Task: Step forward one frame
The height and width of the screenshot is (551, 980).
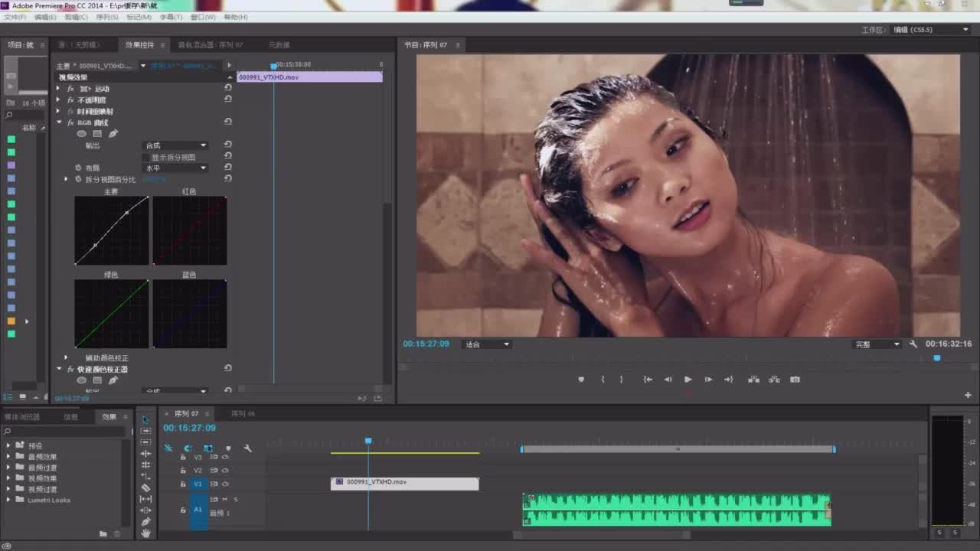Action: pos(708,380)
